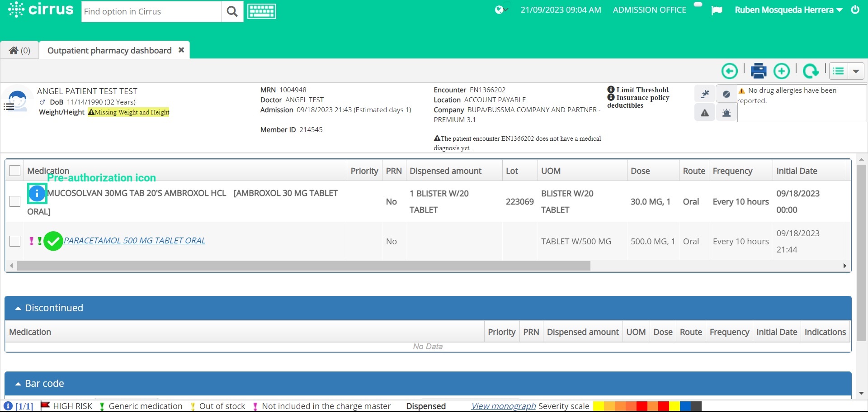Open the virtual keyboard icon beside the search
This screenshot has width=868, height=414.
pos(261,11)
